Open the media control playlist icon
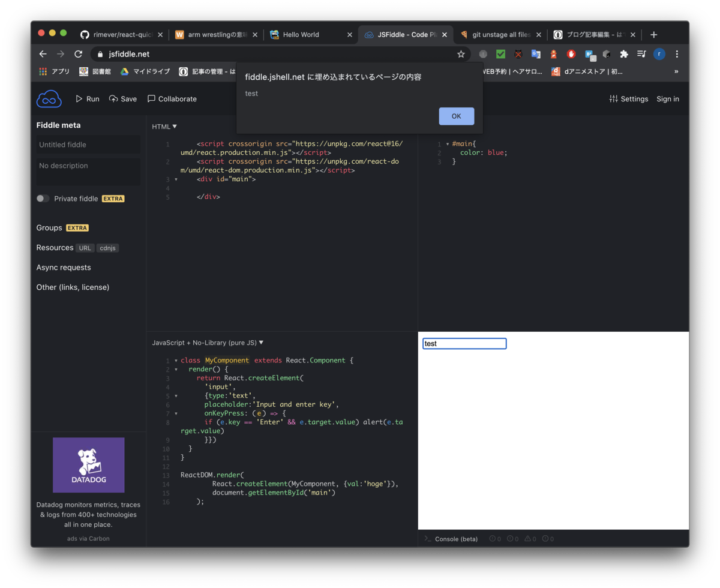 [x=641, y=54]
